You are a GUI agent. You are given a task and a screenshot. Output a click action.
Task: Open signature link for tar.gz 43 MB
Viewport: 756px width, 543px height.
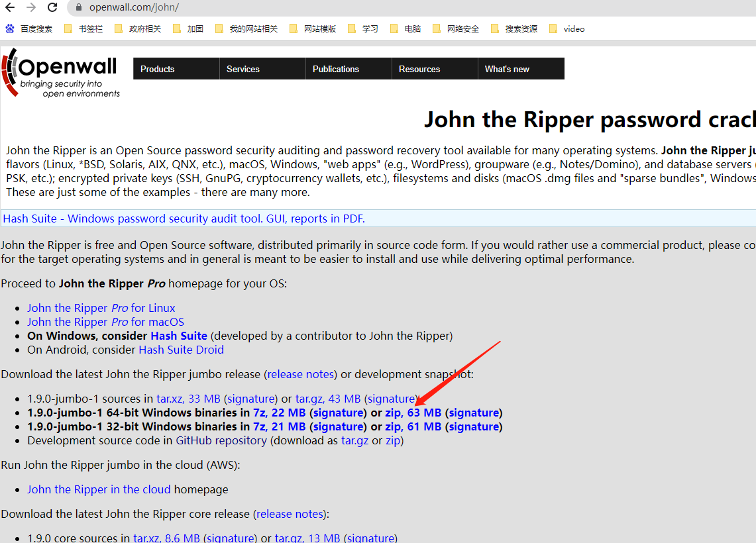(x=391, y=399)
